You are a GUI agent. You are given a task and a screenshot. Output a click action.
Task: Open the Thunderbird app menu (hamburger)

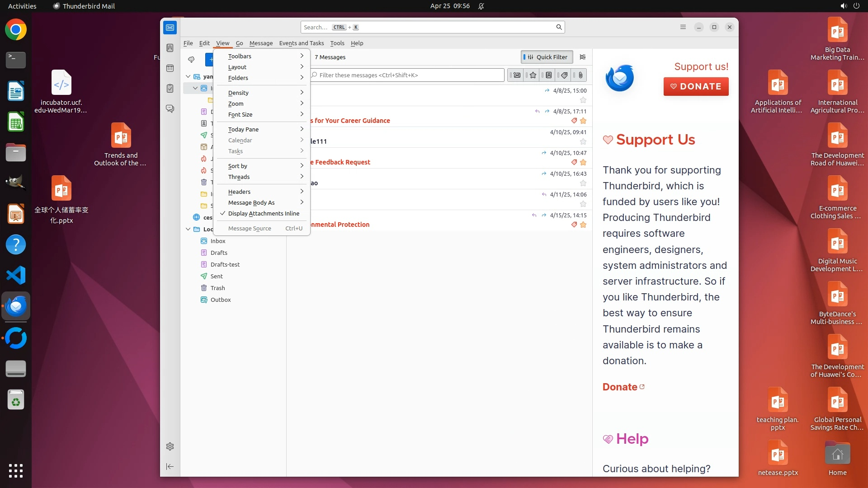point(683,27)
